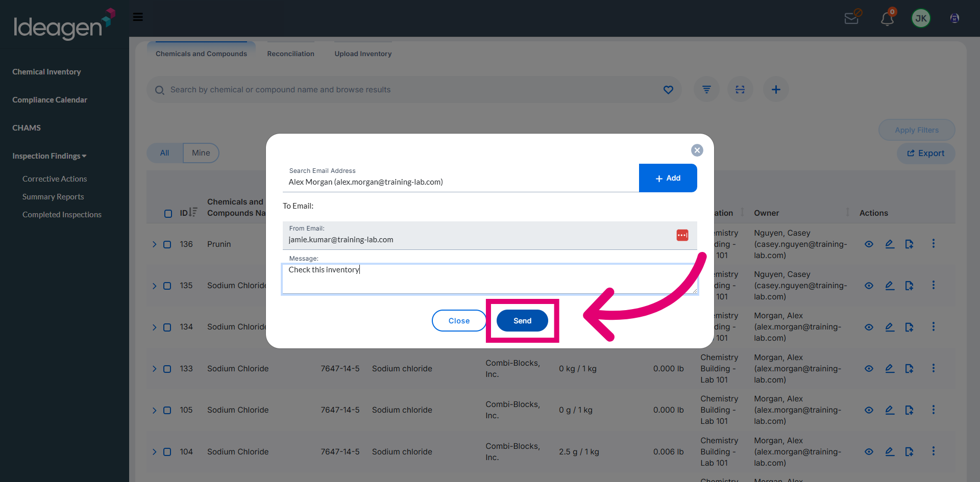The height and width of the screenshot is (482, 980).
Task: Close the email dialog with X icon
Action: (x=697, y=150)
